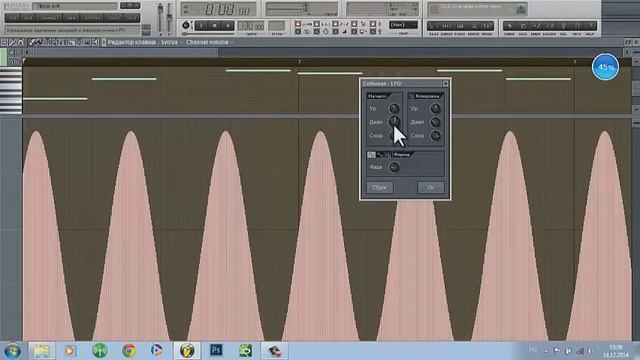The image size is (640, 360).
Task: Select the sine LFO shape
Action: (x=371, y=155)
